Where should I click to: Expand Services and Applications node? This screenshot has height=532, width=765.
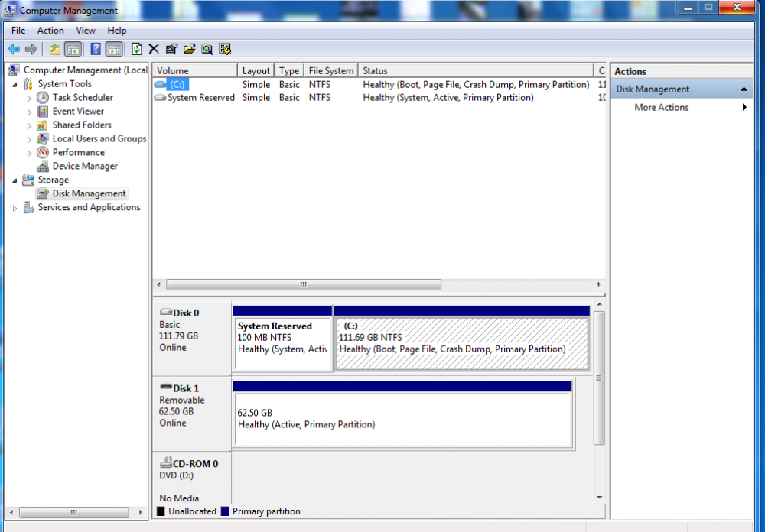tap(15, 208)
